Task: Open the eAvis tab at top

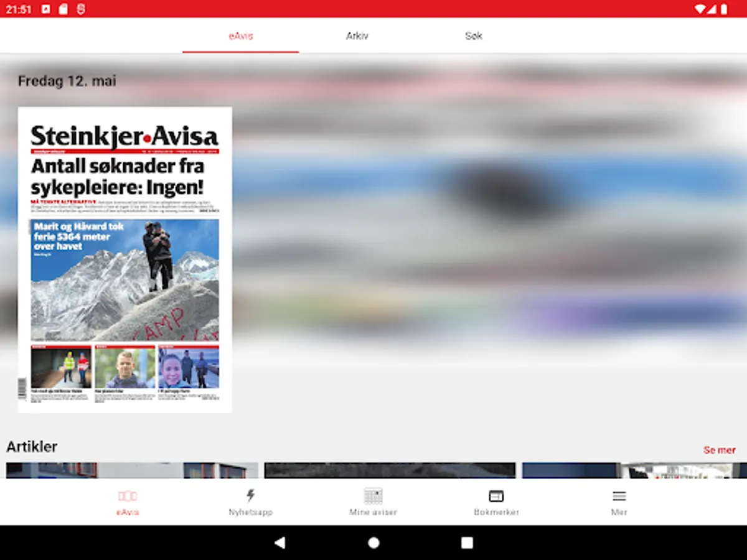Action: (x=240, y=36)
